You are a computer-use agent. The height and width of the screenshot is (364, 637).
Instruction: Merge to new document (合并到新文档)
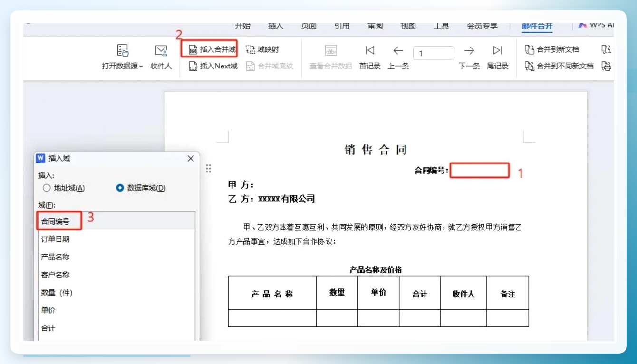click(552, 49)
